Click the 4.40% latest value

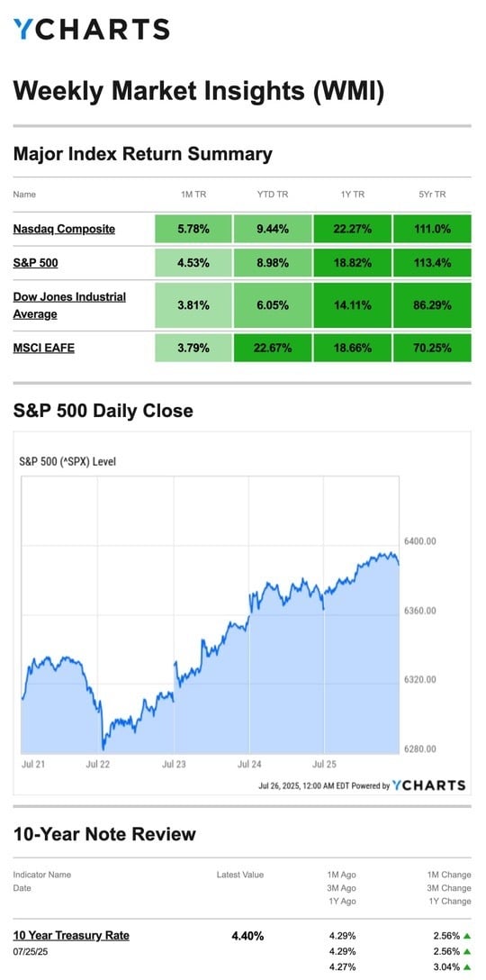pos(247,936)
